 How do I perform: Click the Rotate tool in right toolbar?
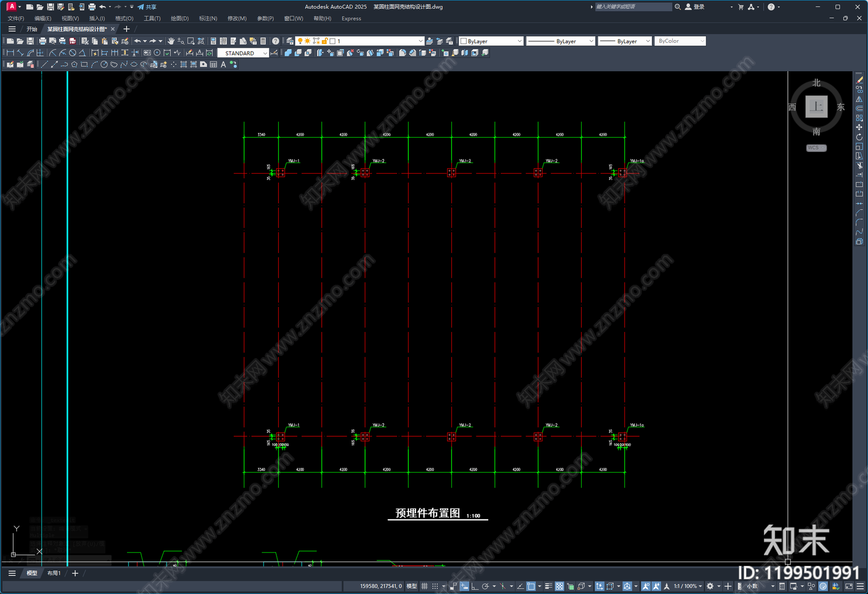click(859, 137)
